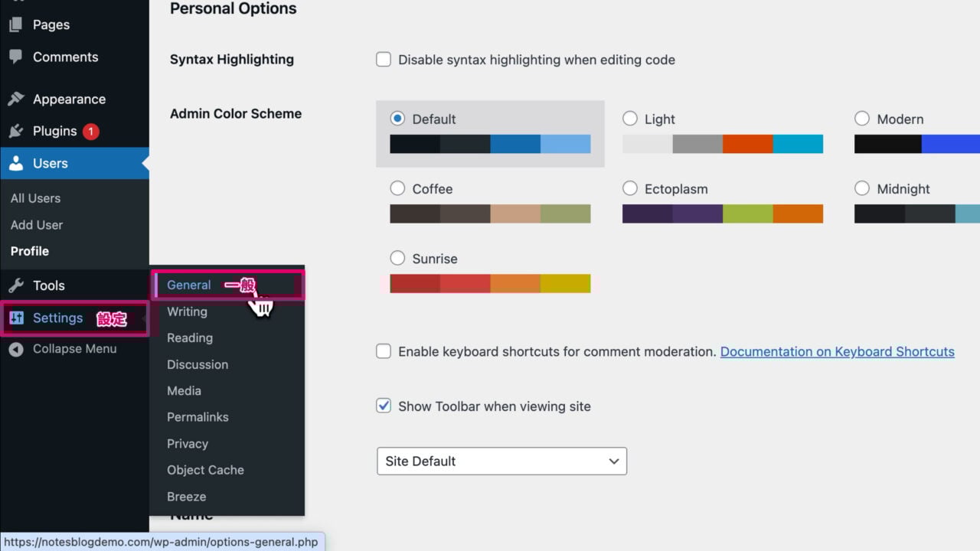Check keyboard shortcuts for comment moderation

pos(384,352)
